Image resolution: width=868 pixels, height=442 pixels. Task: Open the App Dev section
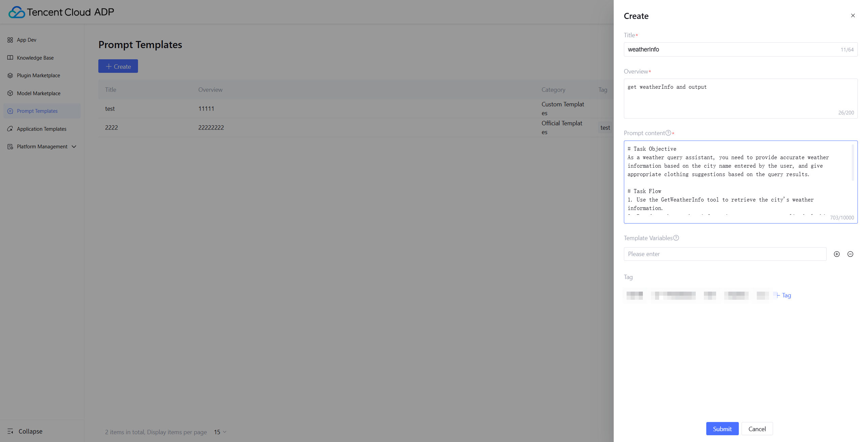tap(26, 40)
